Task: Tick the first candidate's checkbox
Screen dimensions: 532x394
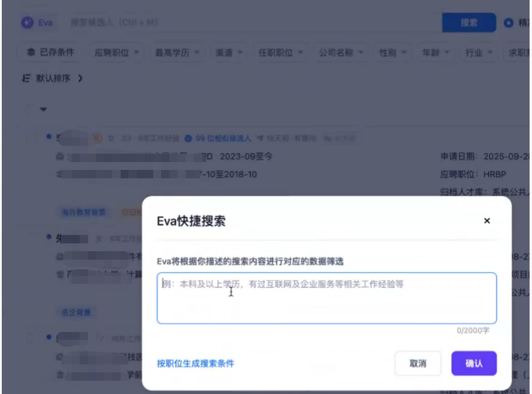Action: (x=31, y=138)
